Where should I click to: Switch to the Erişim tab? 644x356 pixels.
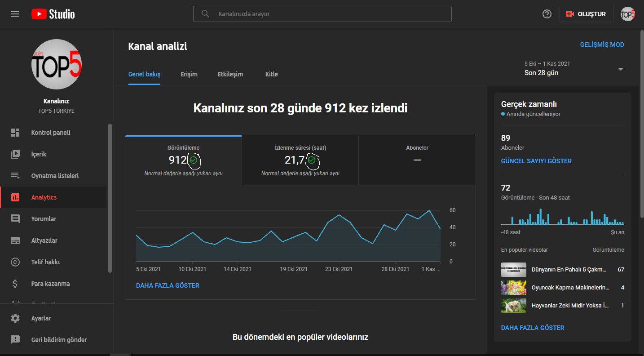coord(189,74)
